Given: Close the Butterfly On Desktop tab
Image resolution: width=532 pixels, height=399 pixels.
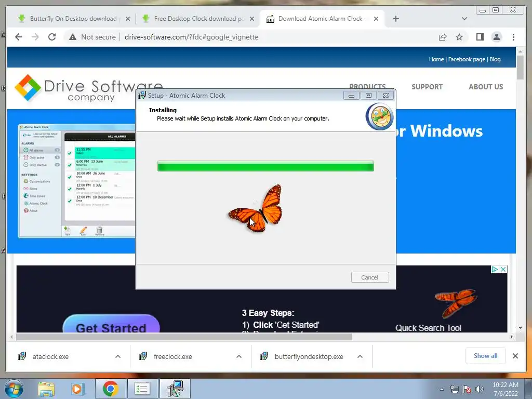Looking at the screenshot, I should pyautogui.click(x=128, y=19).
